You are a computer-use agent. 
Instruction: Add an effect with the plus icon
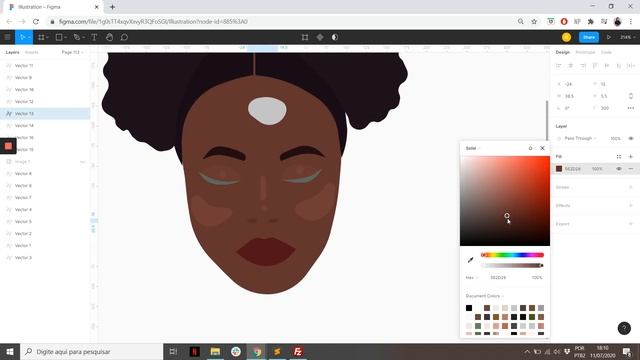631,205
